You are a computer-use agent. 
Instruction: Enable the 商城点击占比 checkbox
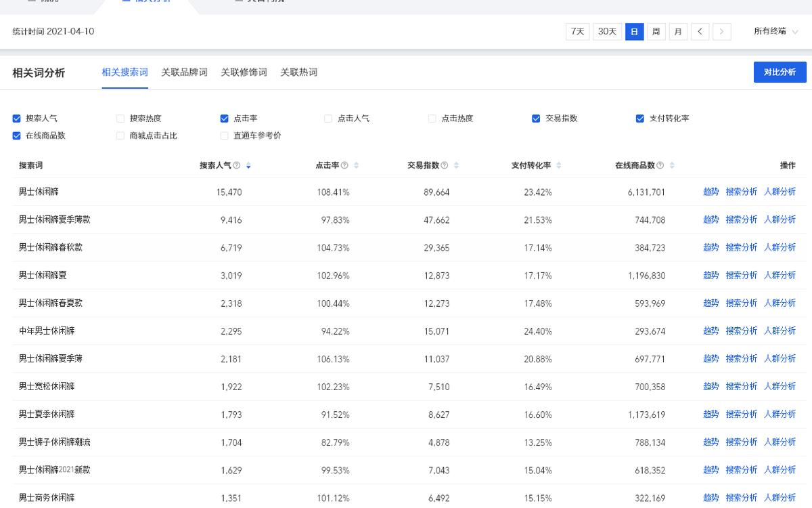coord(120,135)
